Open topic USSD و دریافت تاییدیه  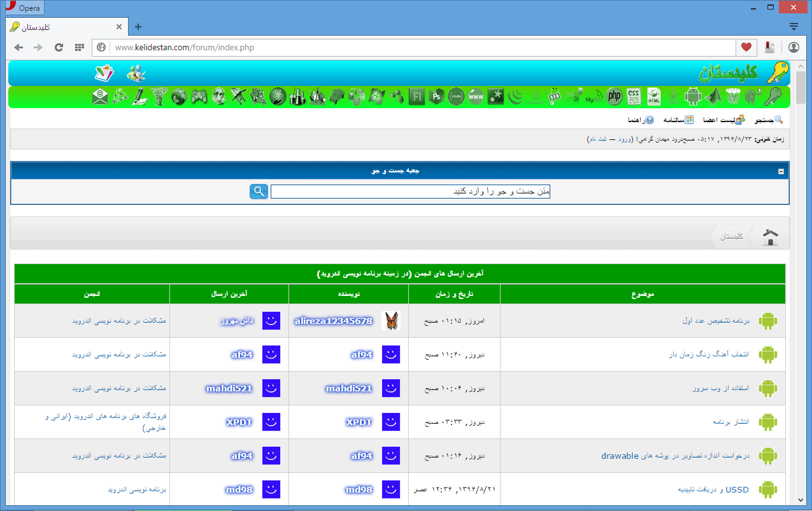(x=714, y=489)
